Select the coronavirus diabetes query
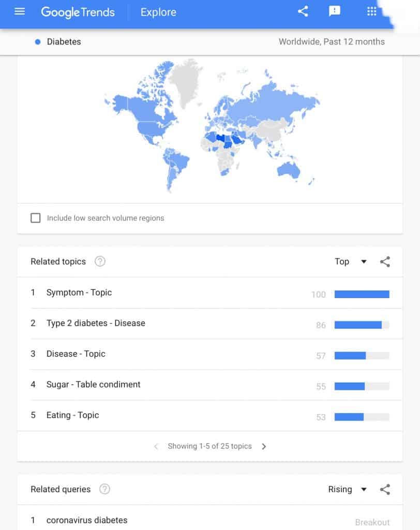The height and width of the screenshot is (530, 420). pyautogui.click(x=87, y=520)
